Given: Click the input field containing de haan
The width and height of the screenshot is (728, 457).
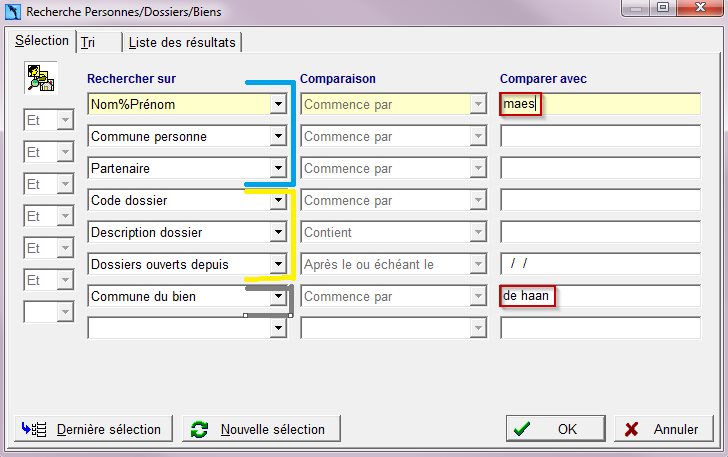Looking at the screenshot, I should [600, 296].
